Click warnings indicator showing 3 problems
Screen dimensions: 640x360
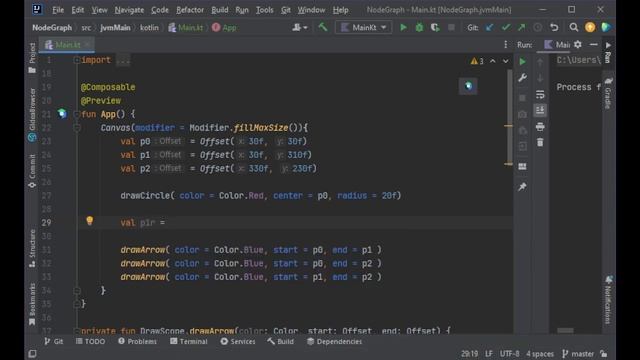[477, 61]
